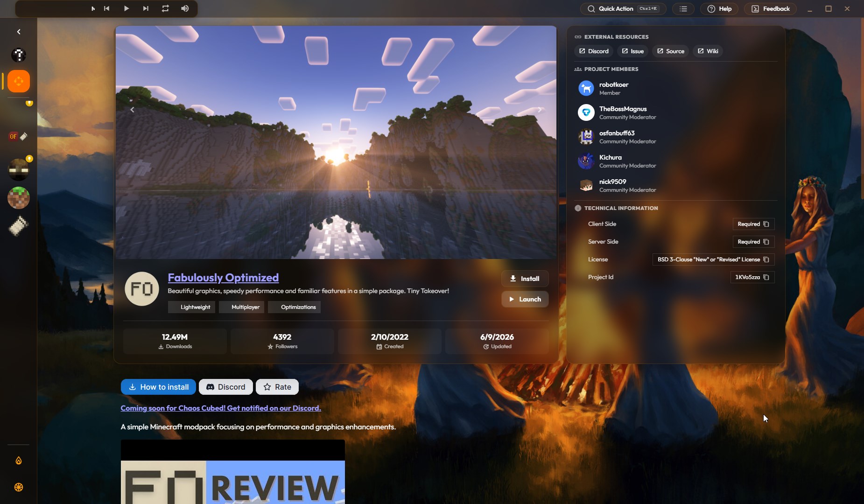Open the question-mark avatar in sidebar
The width and height of the screenshot is (864, 504).
[19, 55]
